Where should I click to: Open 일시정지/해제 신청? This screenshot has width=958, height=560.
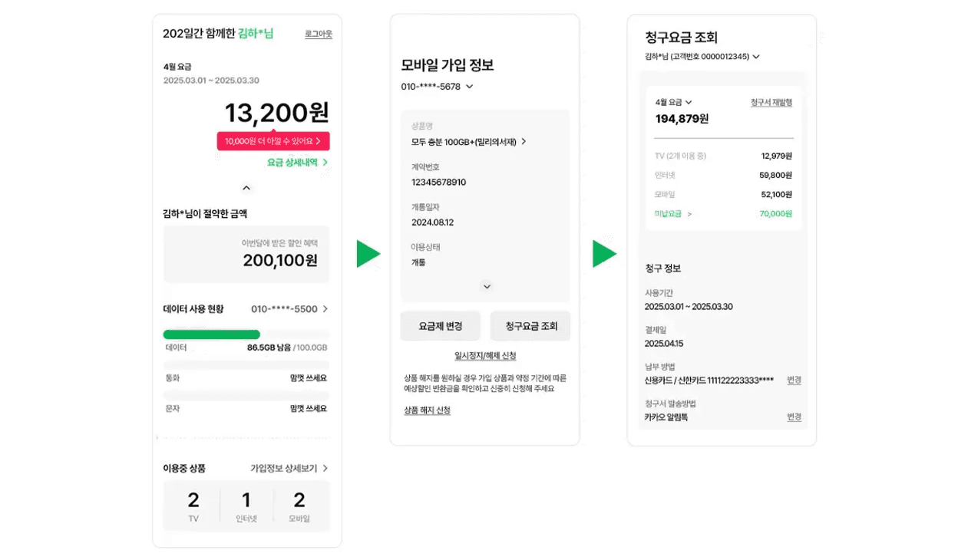click(x=485, y=355)
